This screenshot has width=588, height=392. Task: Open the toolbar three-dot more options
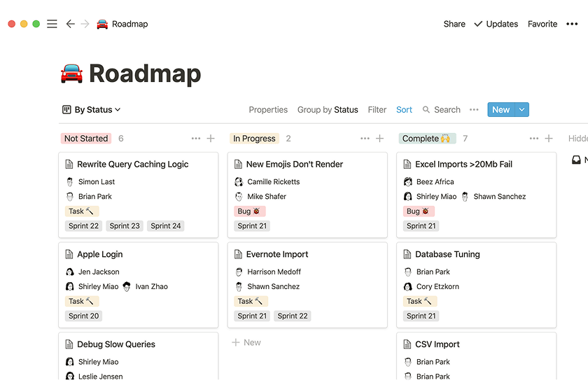tap(474, 110)
